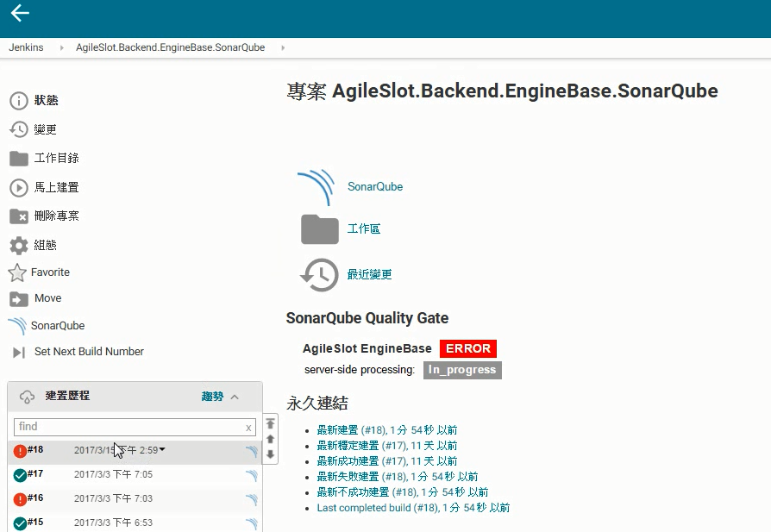Open the SonarQube link in main panel
Image resolution: width=771 pixels, height=532 pixels.
coord(375,187)
